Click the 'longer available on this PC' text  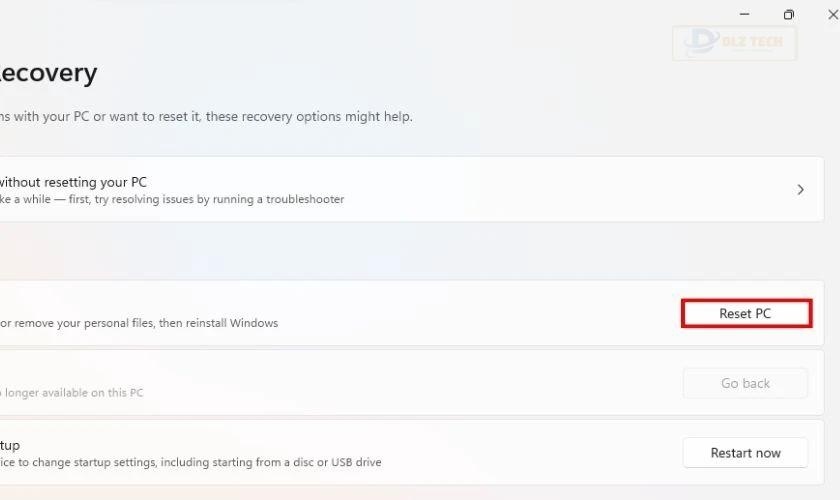(x=74, y=393)
